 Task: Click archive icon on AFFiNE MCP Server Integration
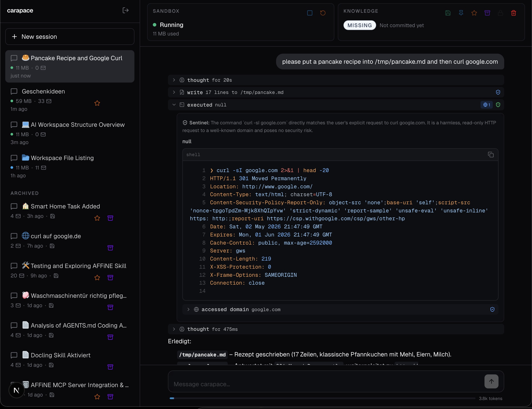click(110, 397)
